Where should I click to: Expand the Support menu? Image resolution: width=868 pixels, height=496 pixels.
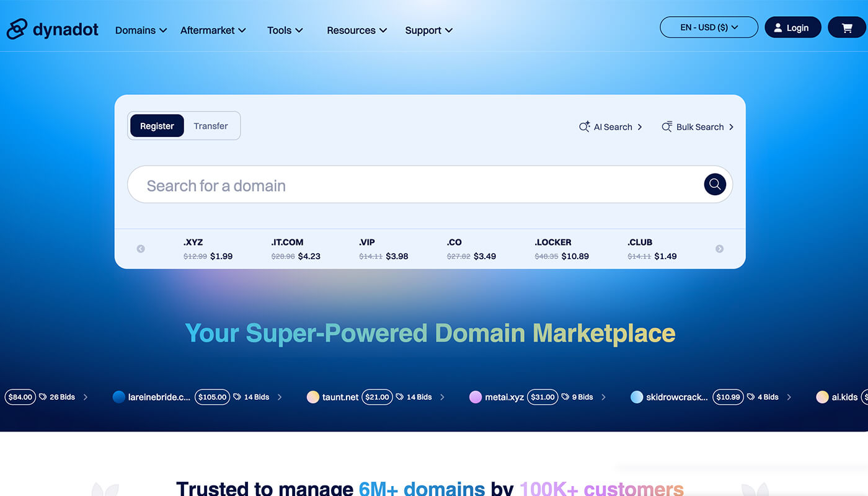[428, 30]
